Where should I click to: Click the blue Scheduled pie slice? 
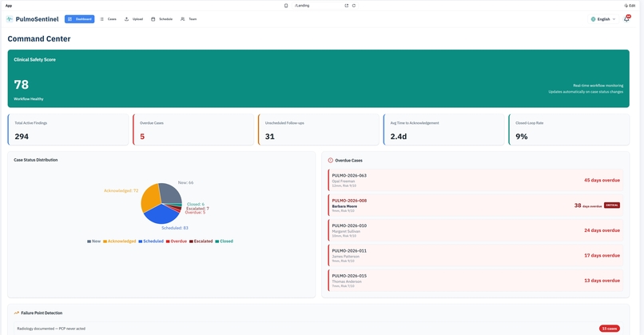(x=160, y=214)
